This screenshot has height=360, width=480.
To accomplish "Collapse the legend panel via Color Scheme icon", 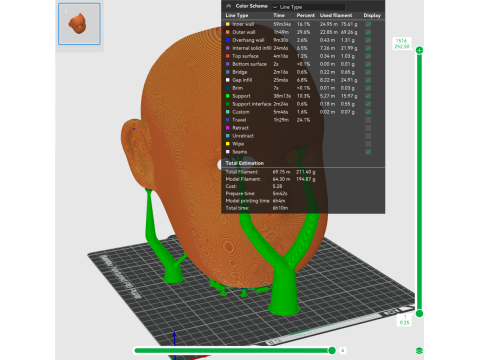I will (229, 6).
